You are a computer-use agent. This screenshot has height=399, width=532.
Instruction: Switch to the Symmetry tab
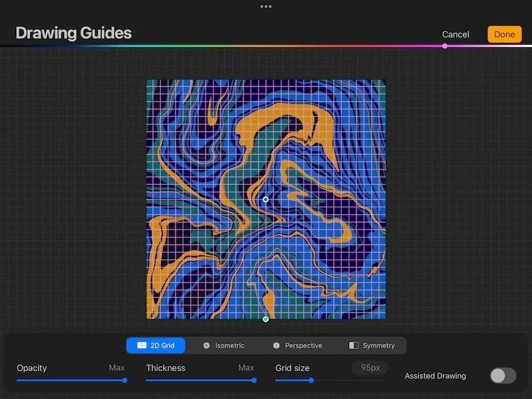click(372, 345)
